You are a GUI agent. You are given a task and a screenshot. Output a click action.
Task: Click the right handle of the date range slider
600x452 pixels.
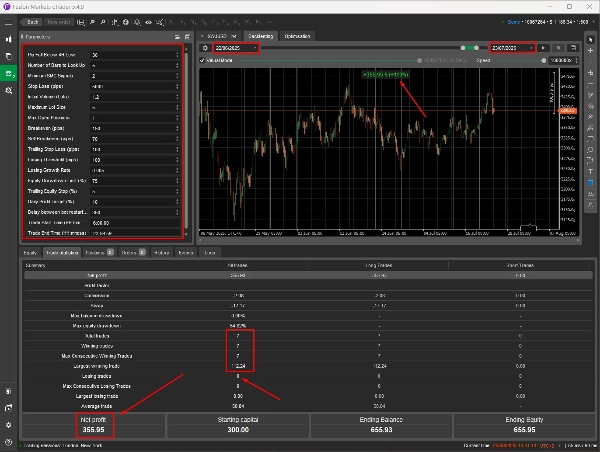tap(476, 48)
